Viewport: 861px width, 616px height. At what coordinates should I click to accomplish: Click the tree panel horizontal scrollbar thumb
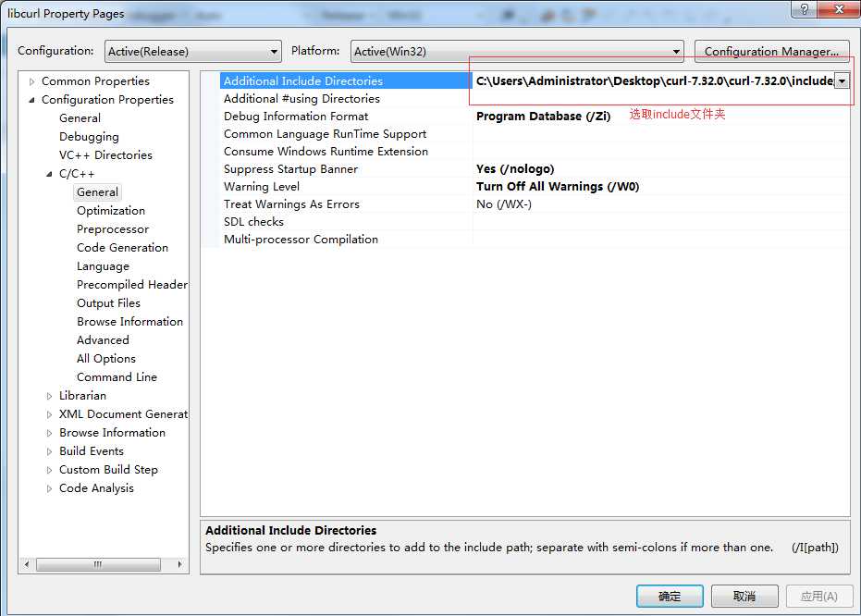(98, 564)
